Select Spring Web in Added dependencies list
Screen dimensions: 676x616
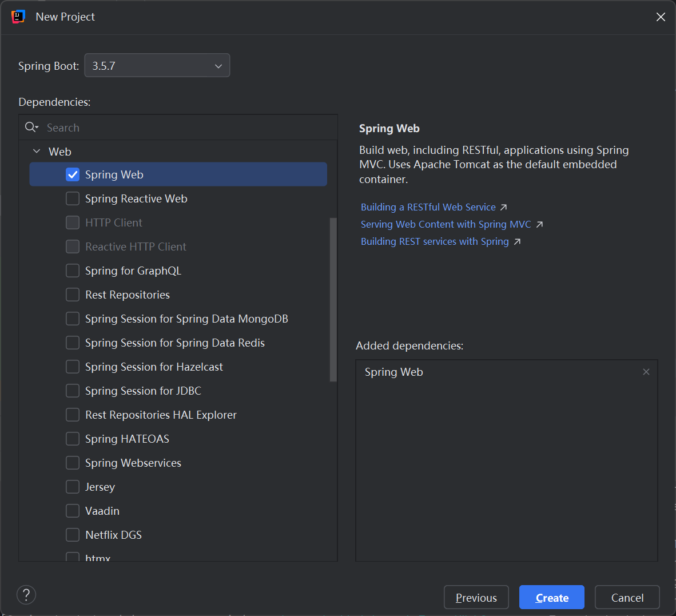point(507,372)
